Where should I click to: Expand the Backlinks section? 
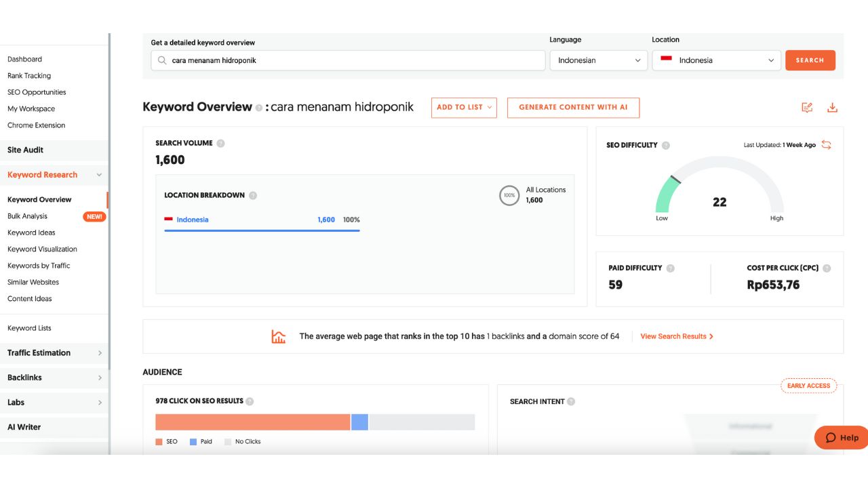[x=100, y=378]
